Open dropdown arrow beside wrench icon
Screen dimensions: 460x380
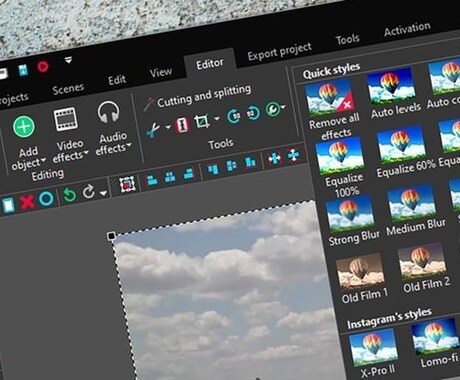click(x=283, y=107)
